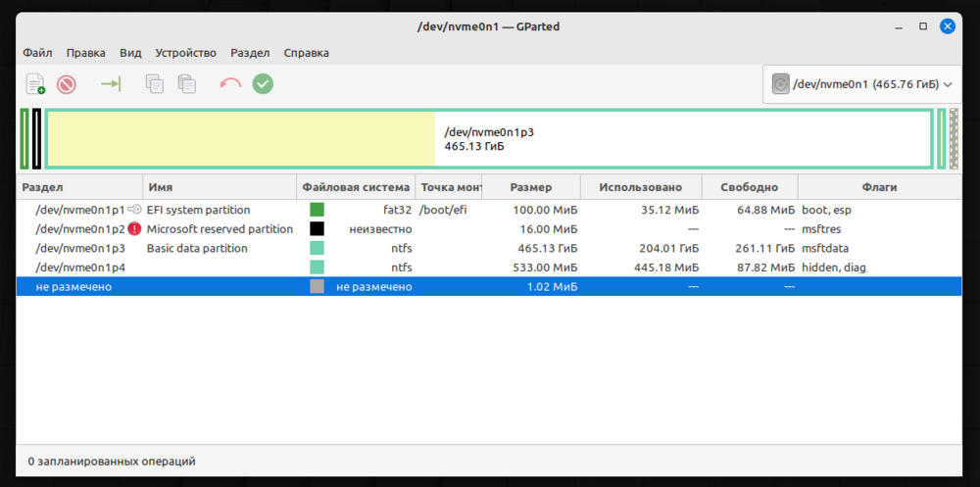
Task: Click the teal swatch in nvme0n1p4 row
Action: click(317, 268)
